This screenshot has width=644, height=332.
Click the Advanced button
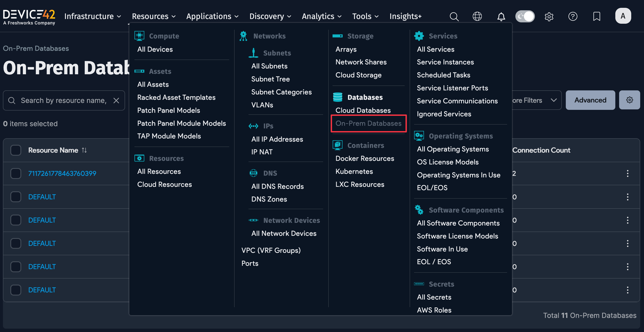[x=590, y=100]
